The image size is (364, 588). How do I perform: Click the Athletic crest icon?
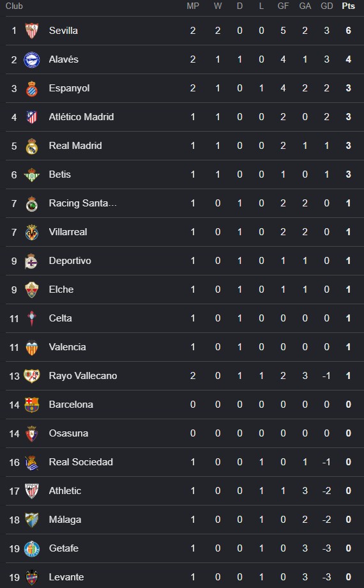32,491
